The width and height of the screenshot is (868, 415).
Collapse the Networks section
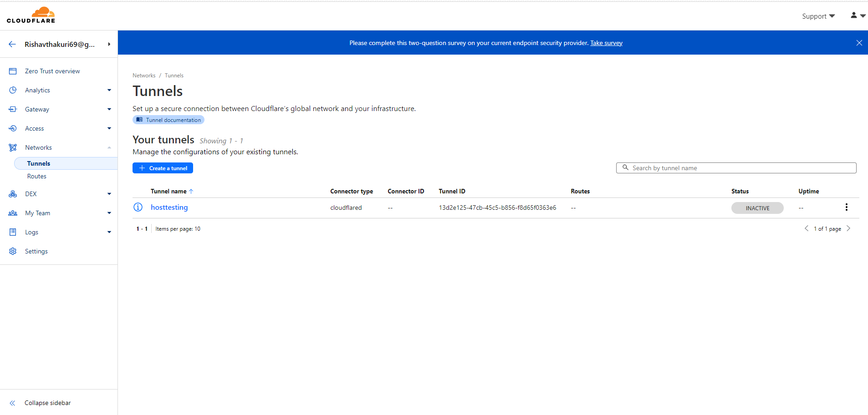(109, 147)
